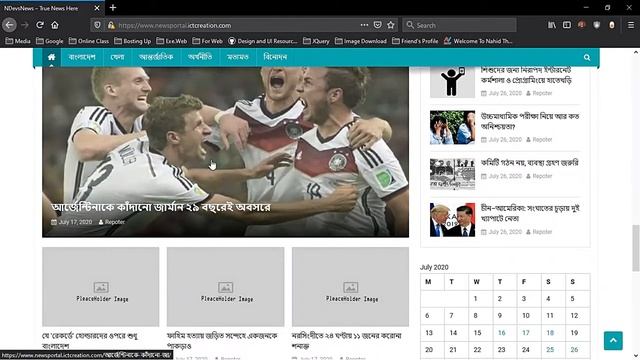This screenshot has height=360, width=640.
Task: Click the grey shield extension icon in toolbar
Action: tap(597, 25)
